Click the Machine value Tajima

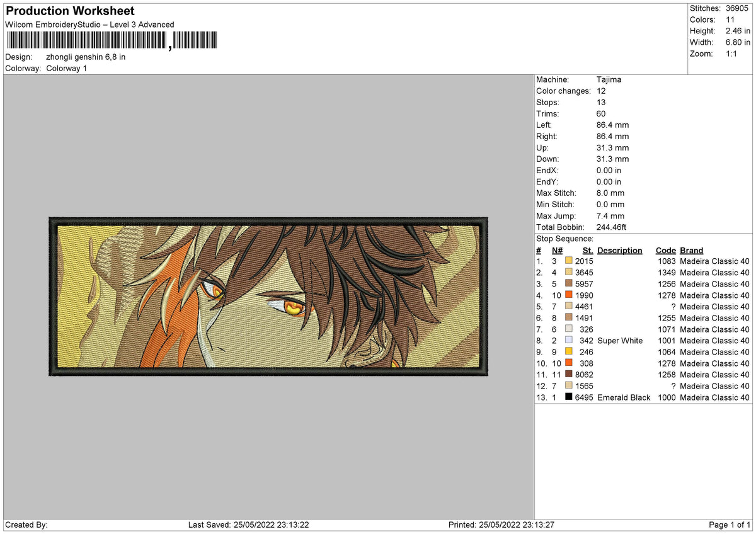pos(610,80)
